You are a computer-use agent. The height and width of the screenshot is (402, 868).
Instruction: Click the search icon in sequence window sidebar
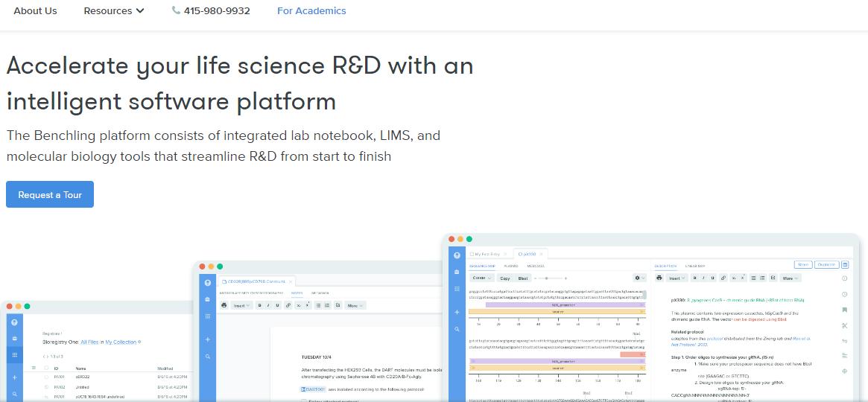(x=457, y=329)
